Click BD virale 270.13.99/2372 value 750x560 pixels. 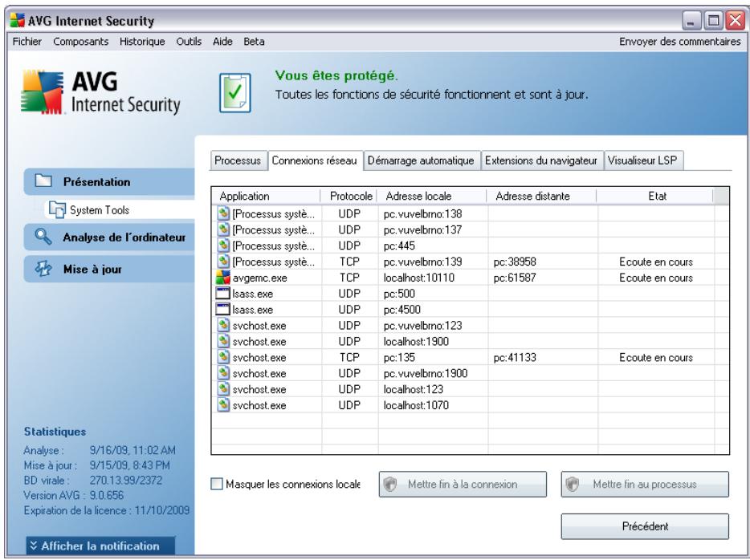(126, 481)
